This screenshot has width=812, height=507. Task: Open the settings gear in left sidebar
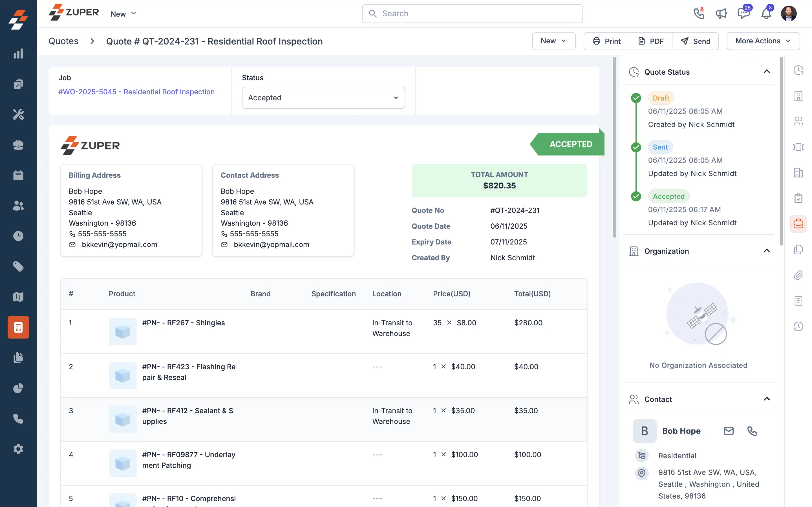[x=18, y=449]
